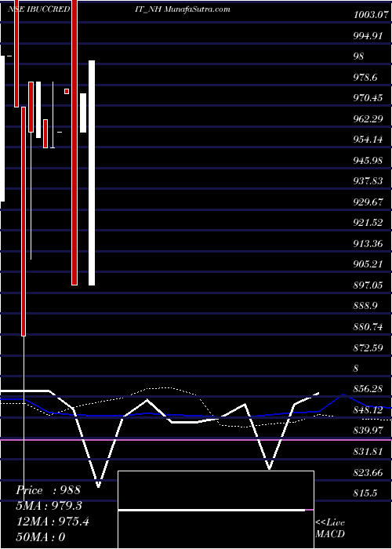392x549 pixels.
Task: Click the 12MA : 975.4 readout
Action: [x=53, y=522]
